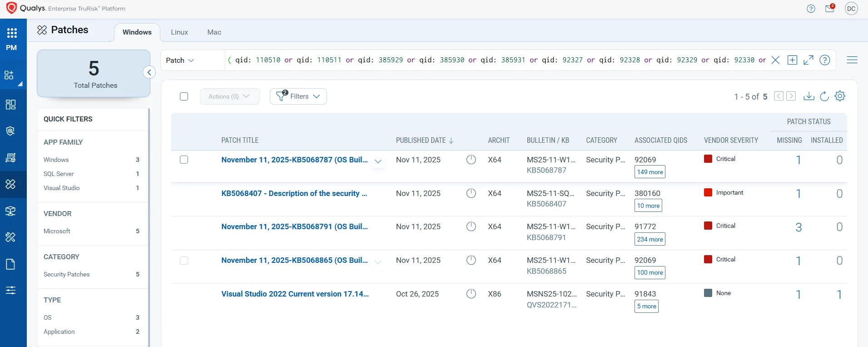Expand the search query box
The width and height of the screenshot is (868, 347).
(808, 60)
